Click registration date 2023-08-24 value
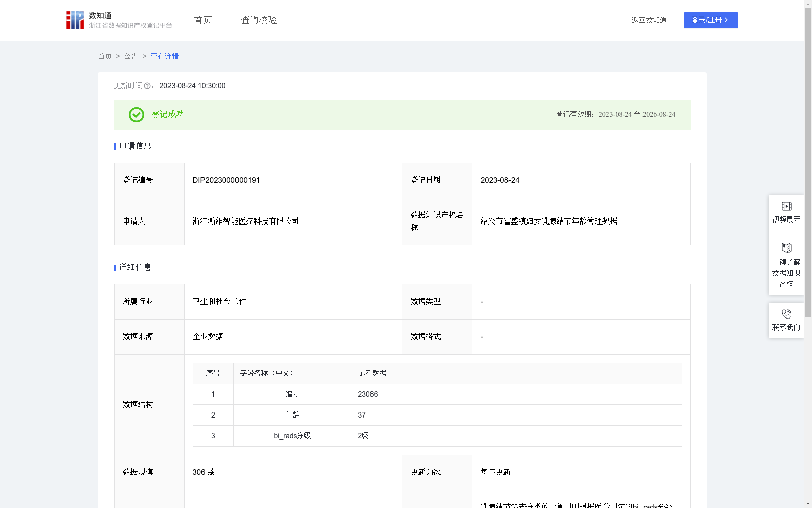812x508 pixels. (x=500, y=180)
